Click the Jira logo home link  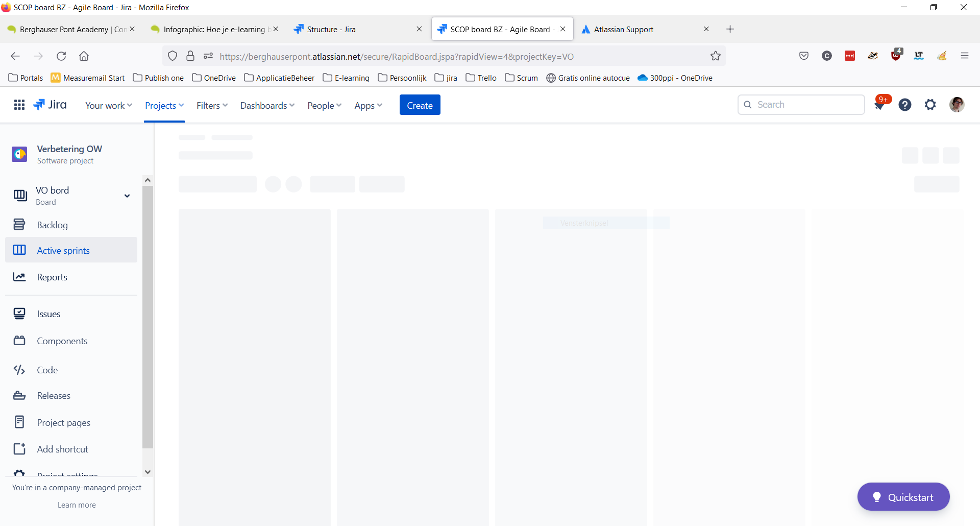click(50, 105)
